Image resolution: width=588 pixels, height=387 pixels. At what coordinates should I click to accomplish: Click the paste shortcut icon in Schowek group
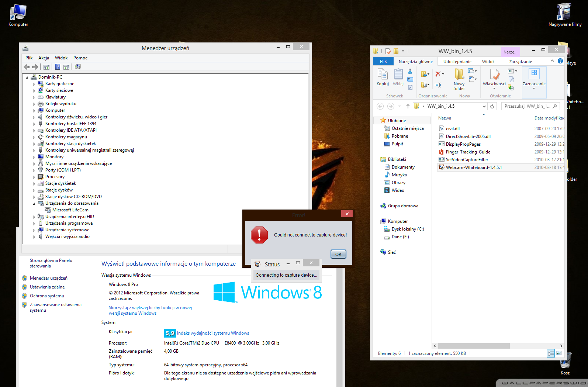(x=410, y=87)
